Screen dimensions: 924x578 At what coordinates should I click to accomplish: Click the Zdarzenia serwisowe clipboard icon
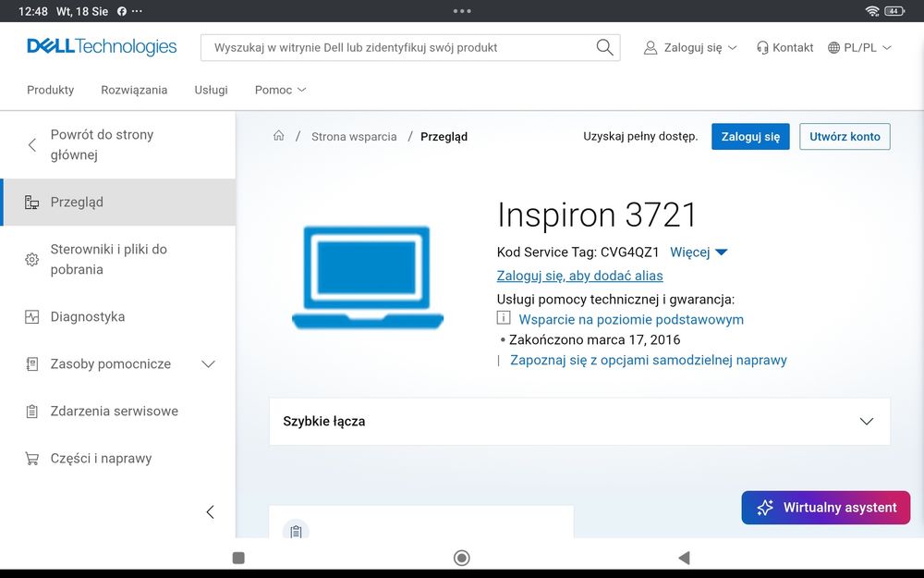[x=31, y=412]
